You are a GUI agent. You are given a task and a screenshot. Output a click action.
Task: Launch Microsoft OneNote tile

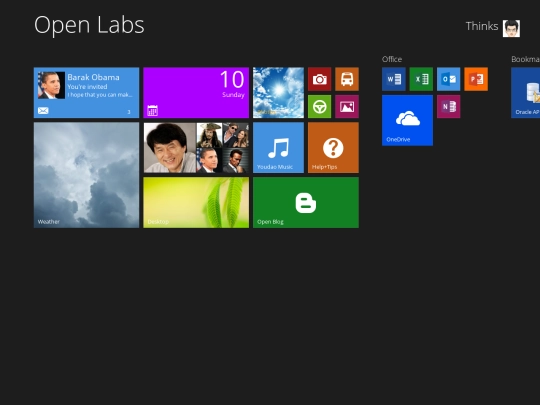pyautogui.click(x=448, y=107)
